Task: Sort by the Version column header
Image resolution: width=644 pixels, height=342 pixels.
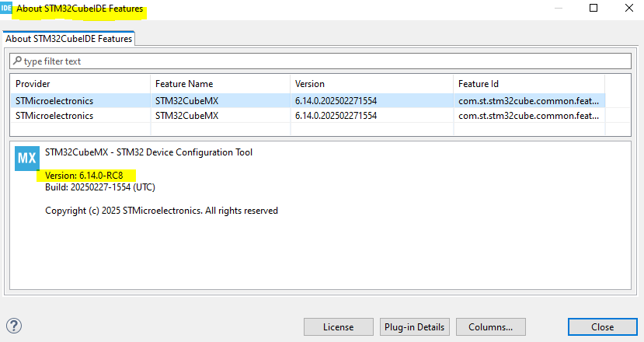Action: click(371, 84)
